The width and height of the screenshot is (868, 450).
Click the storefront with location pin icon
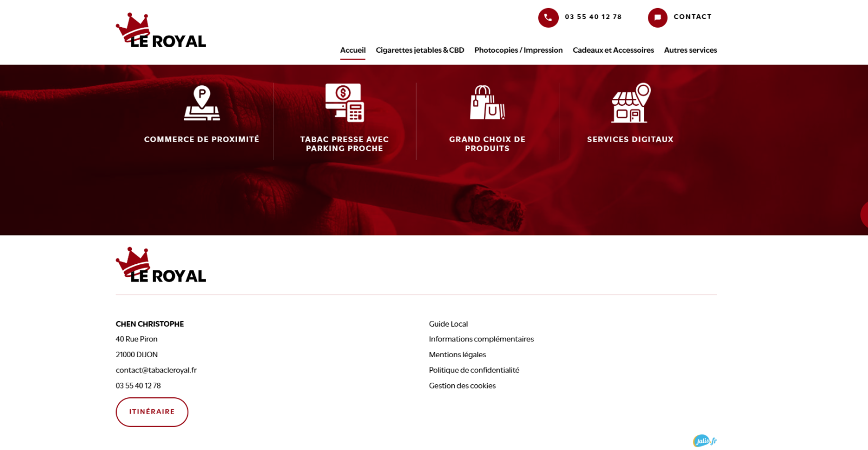(630, 103)
